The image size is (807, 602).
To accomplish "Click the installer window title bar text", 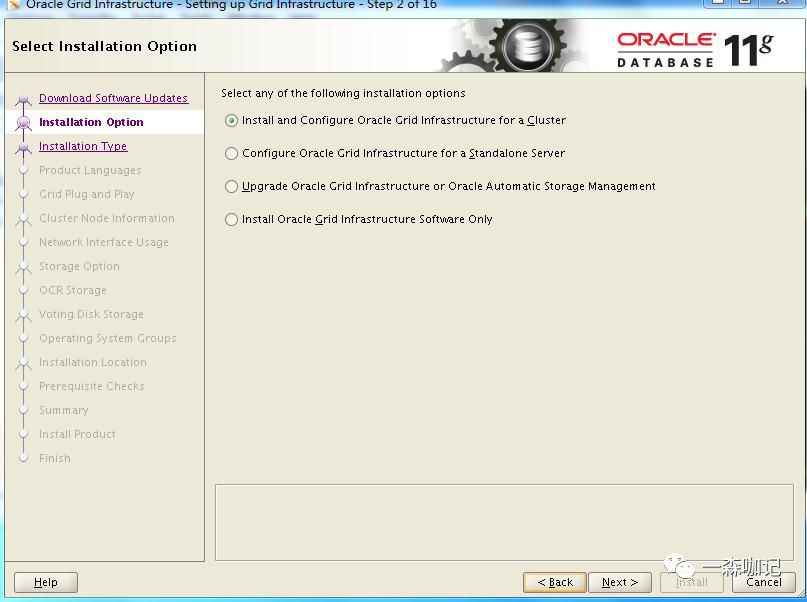I will point(231,5).
